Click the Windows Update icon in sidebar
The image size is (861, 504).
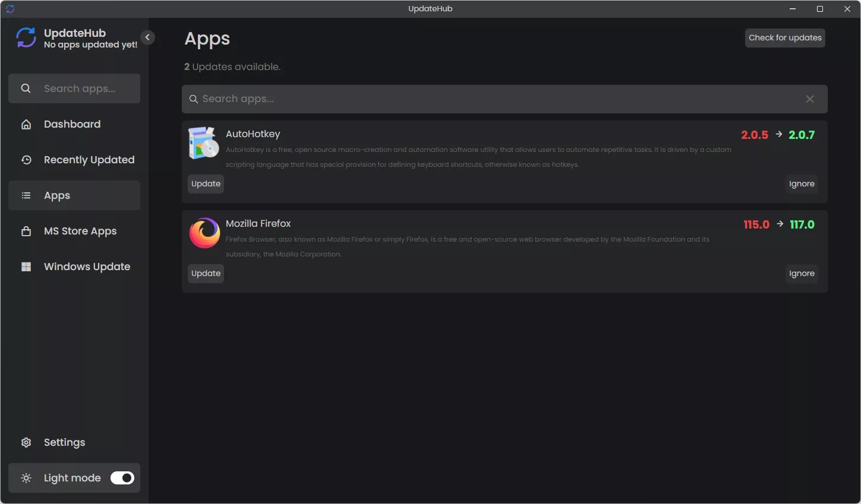(x=26, y=267)
